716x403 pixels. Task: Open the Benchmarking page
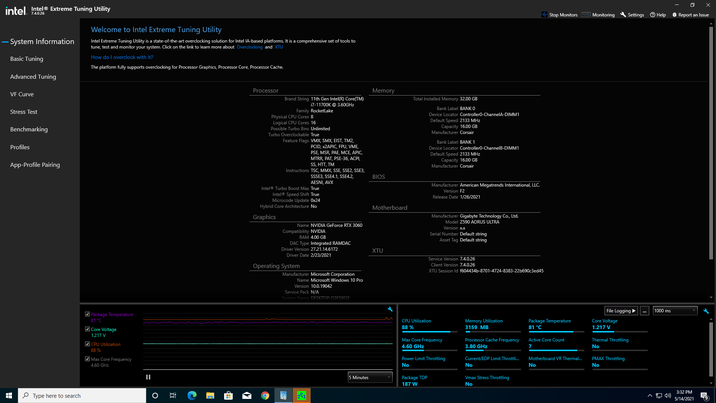coord(29,130)
